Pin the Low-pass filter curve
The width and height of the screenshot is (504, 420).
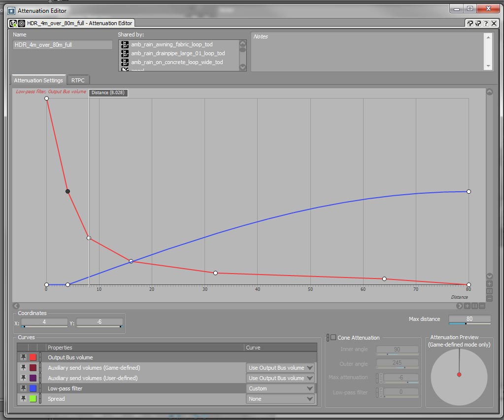tap(23, 388)
